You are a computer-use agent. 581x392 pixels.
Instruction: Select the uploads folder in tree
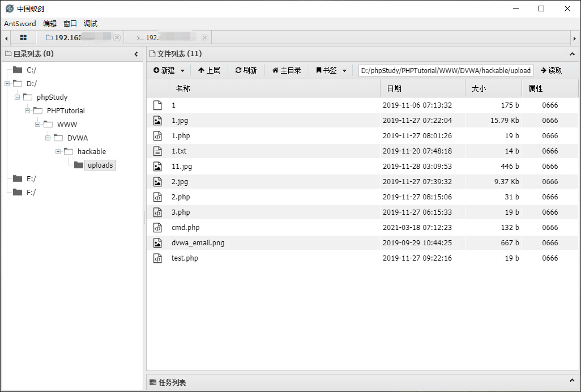click(100, 165)
